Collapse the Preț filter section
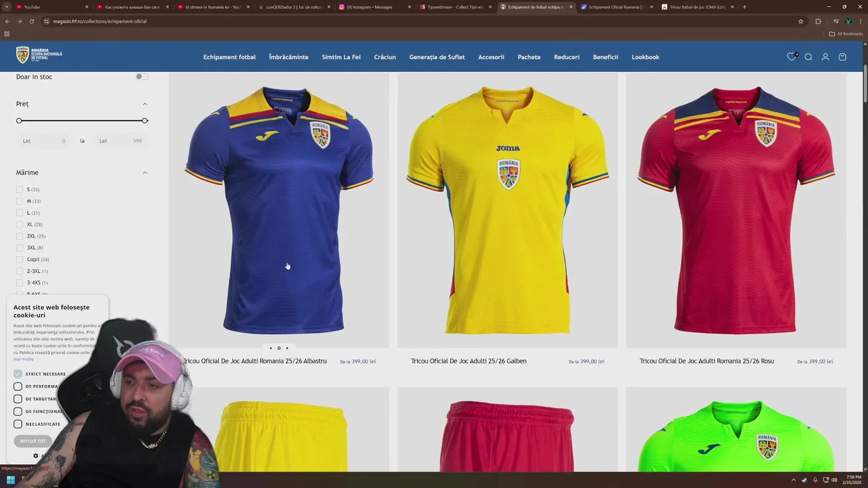Viewport: 868px width, 488px height. pyautogui.click(x=144, y=104)
